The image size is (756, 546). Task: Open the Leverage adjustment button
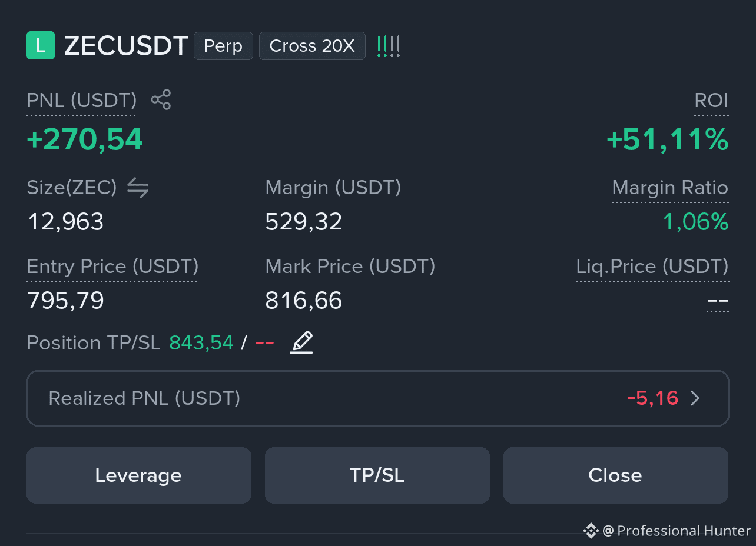tap(139, 475)
